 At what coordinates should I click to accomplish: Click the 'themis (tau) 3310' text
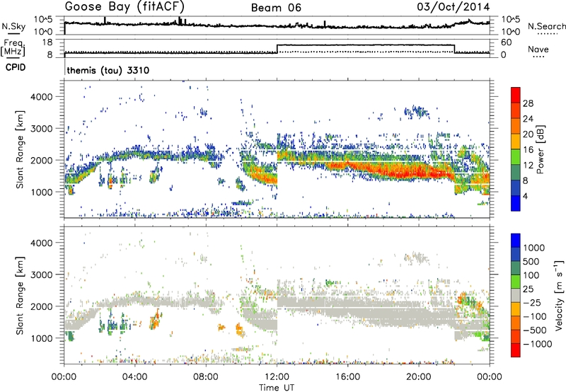pos(108,70)
